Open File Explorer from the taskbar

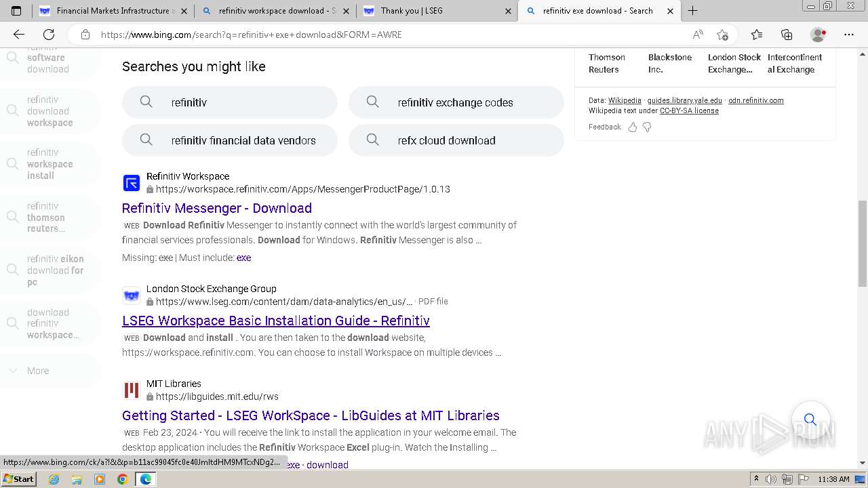[x=77, y=479]
